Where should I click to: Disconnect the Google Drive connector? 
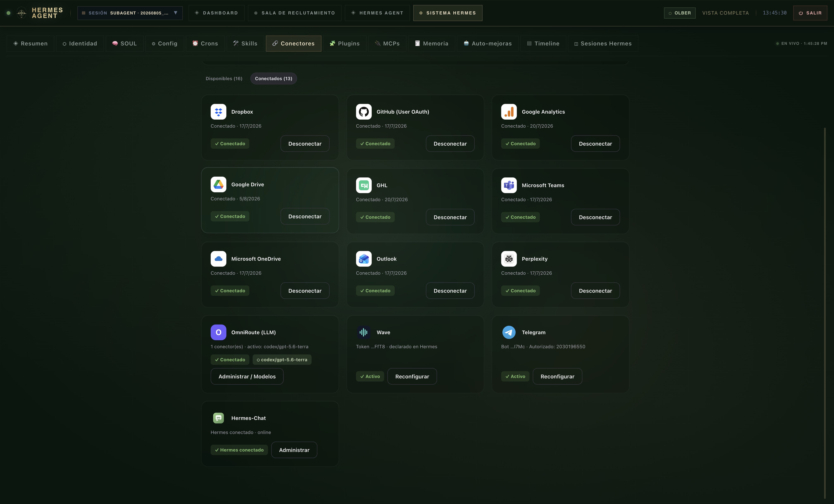click(305, 216)
